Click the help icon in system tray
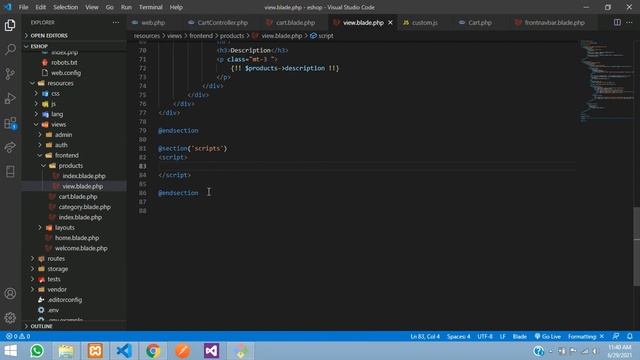Screen dimensions: 640x360 [x=538, y=351]
